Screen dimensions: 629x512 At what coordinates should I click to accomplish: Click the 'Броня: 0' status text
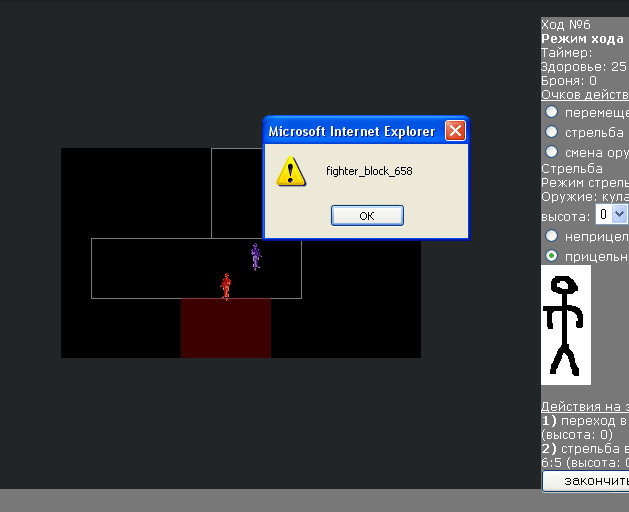[x=568, y=81]
